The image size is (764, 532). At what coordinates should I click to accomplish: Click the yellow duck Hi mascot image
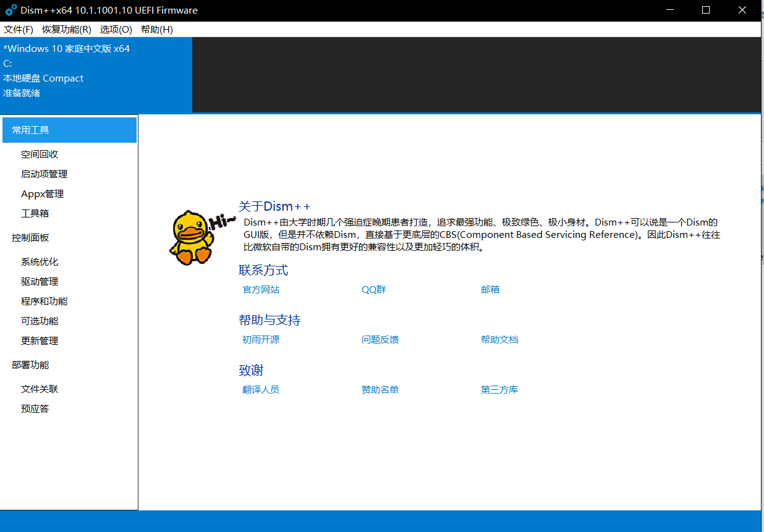pyautogui.click(x=202, y=238)
